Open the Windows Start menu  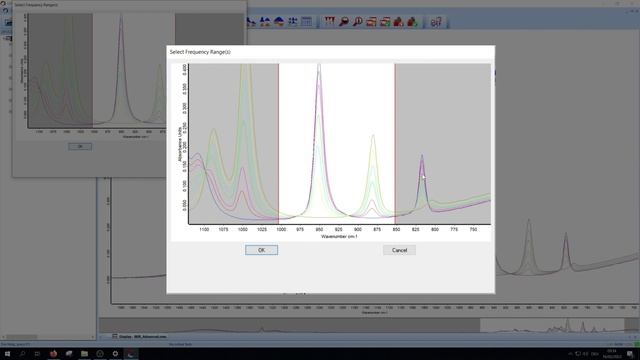click(x=7, y=353)
